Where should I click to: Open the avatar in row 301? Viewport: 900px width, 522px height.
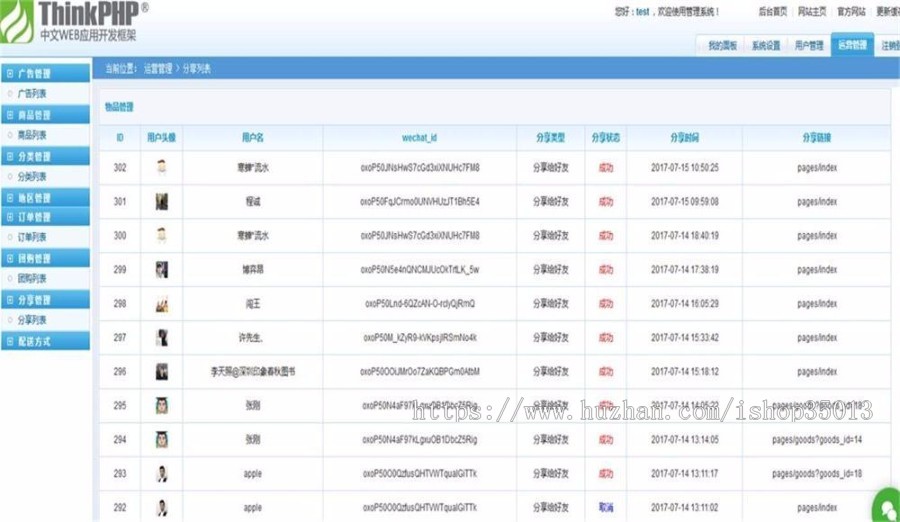tap(162, 202)
